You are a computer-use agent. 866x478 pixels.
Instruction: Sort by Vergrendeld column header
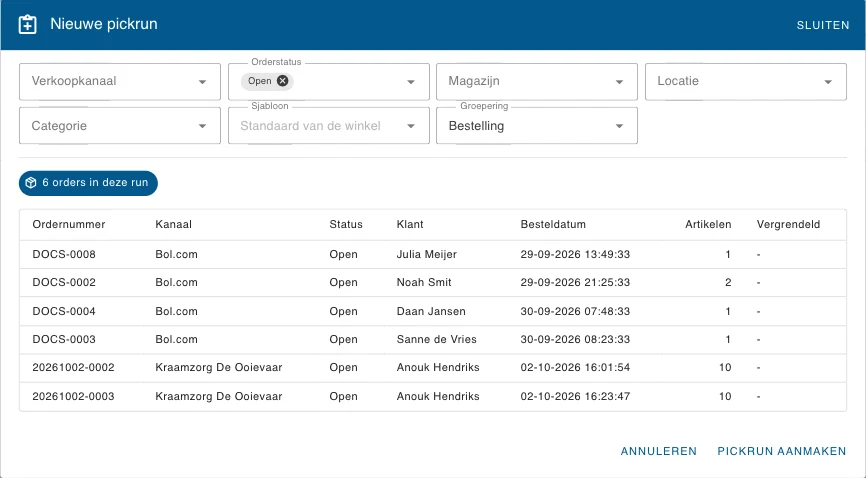click(788, 224)
